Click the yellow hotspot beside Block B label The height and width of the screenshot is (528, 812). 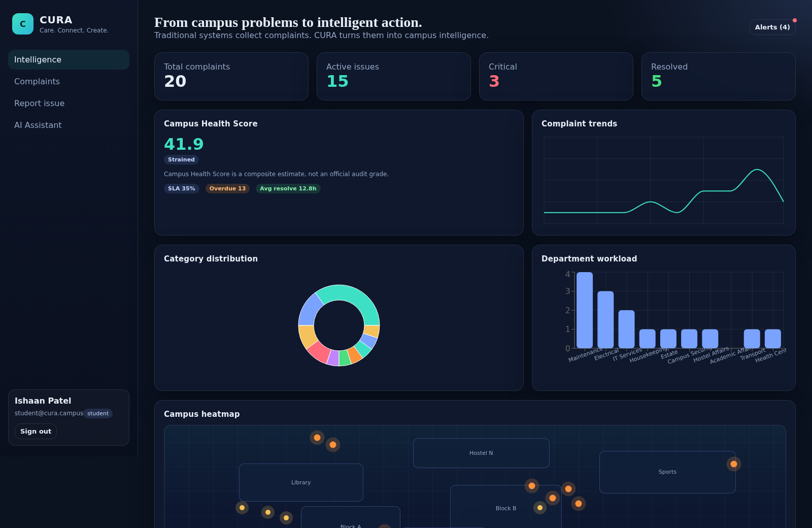coord(540,508)
